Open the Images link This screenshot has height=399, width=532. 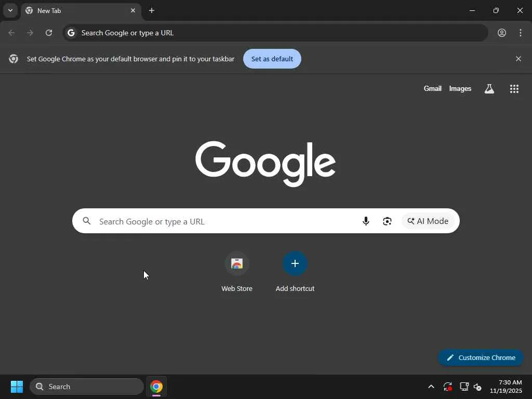click(x=460, y=88)
